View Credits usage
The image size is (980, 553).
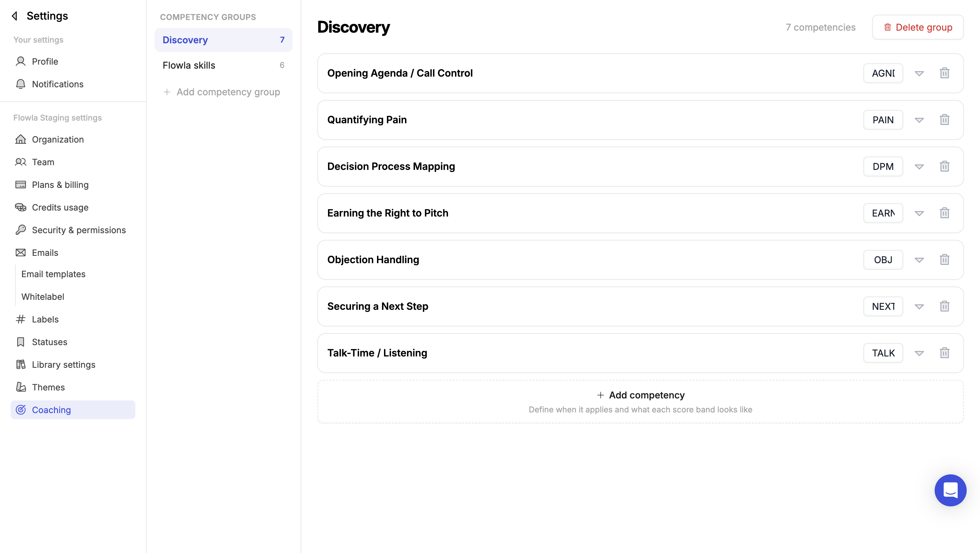[x=73, y=207]
